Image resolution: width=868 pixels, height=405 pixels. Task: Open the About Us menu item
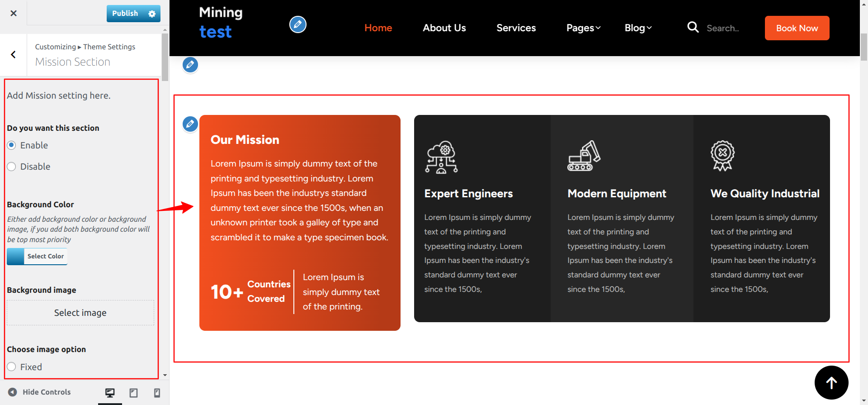[444, 28]
